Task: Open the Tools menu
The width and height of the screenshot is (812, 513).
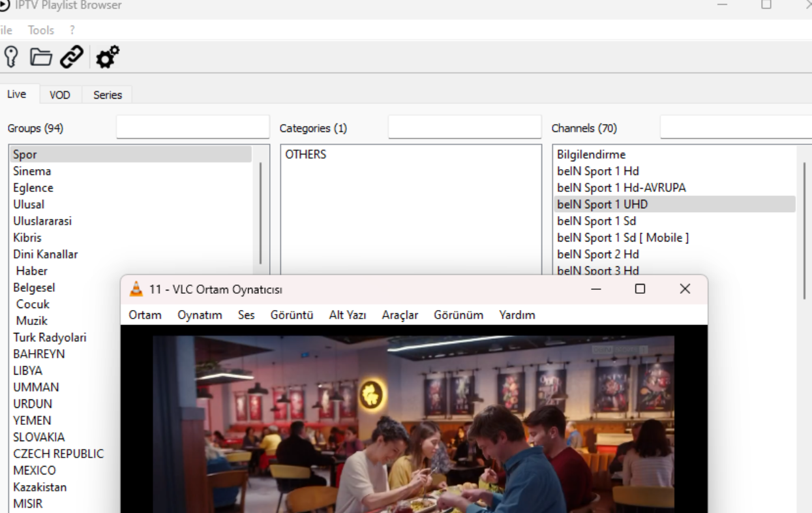Action: 40,30
